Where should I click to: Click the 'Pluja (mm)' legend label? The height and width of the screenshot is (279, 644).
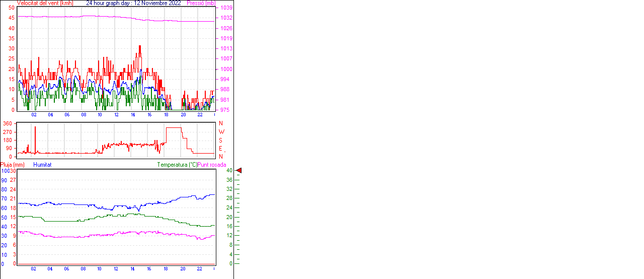(x=13, y=165)
